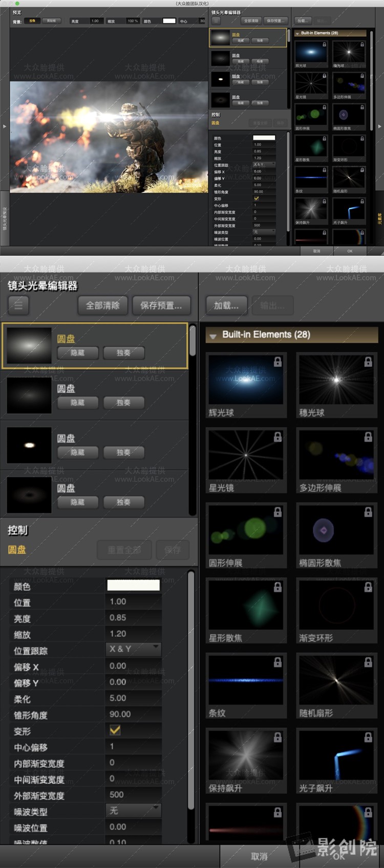Open the 噪波类型 dropdown
384x868 pixels.
point(134,810)
